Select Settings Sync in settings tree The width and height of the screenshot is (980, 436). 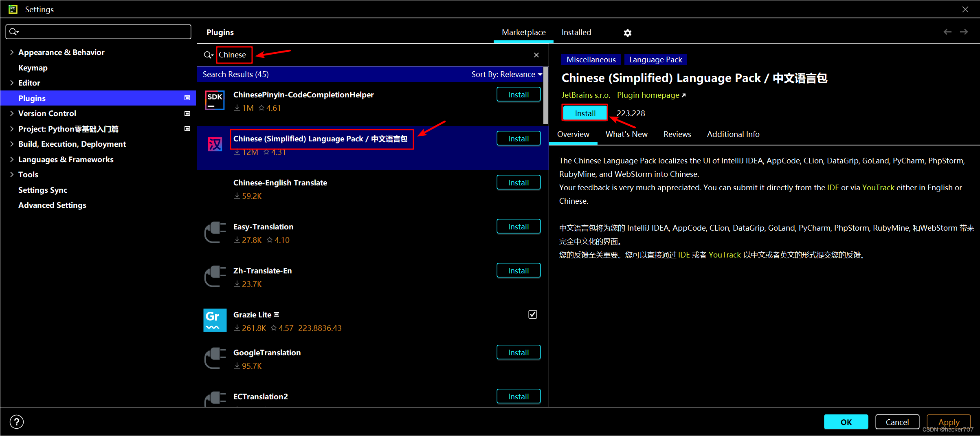coord(43,190)
